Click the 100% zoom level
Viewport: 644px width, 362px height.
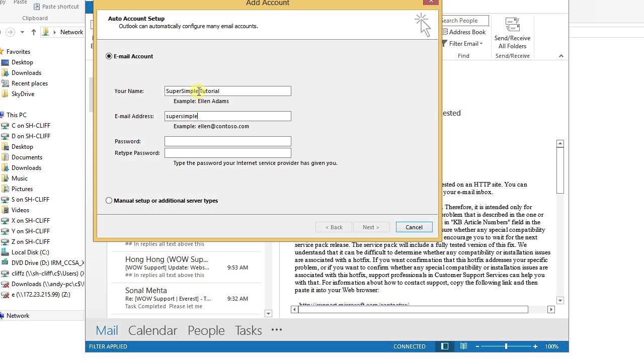tap(551, 346)
